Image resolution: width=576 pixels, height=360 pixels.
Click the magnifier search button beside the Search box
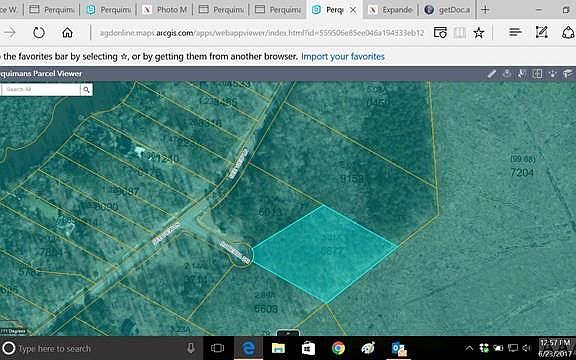coord(86,89)
